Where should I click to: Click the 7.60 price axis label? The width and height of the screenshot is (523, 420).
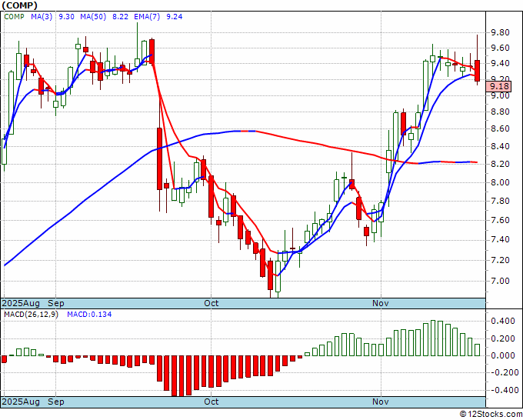click(x=500, y=220)
